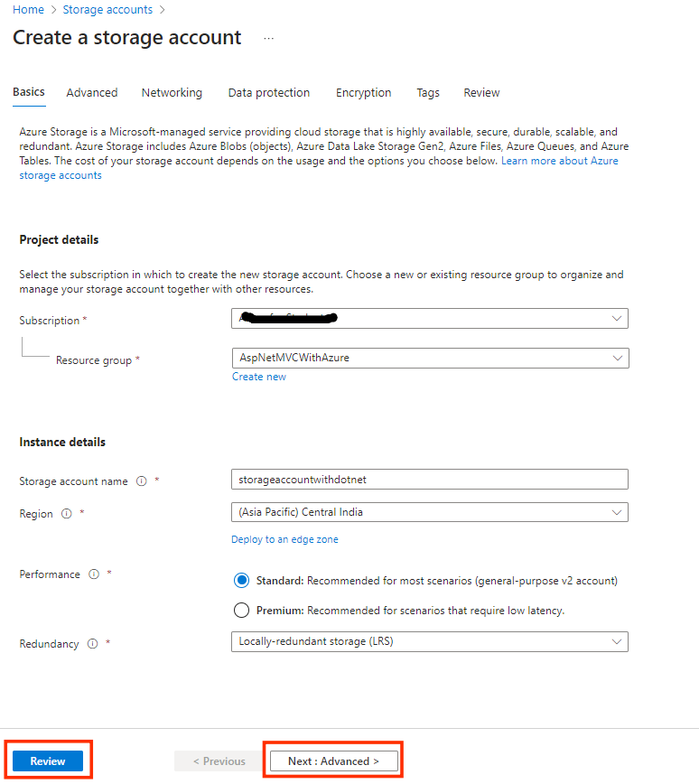
Task: Open the Networking tab
Action: 172,92
